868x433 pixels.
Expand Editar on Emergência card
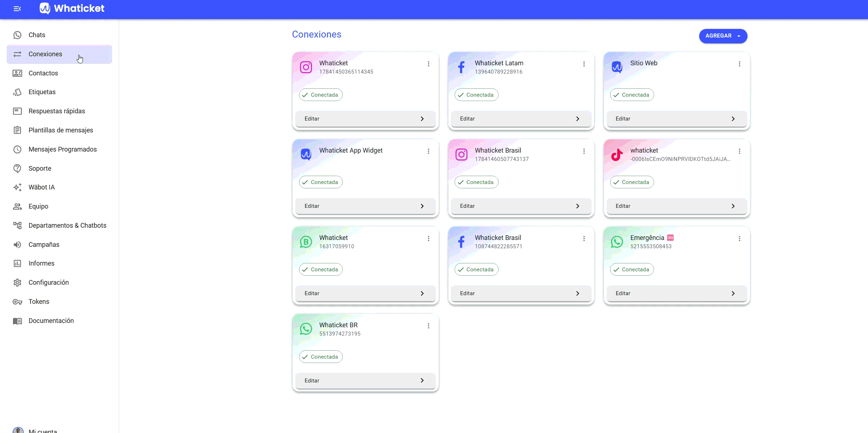(676, 293)
